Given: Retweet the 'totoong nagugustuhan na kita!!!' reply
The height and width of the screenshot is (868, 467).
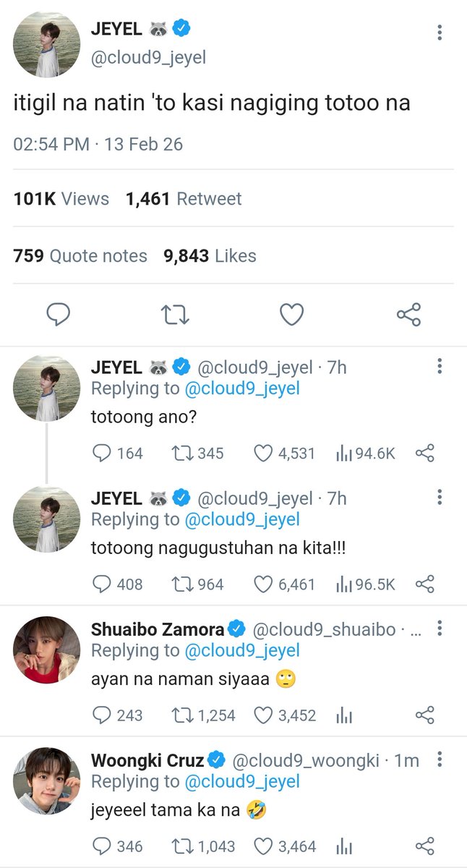Looking at the screenshot, I should pos(180,584).
